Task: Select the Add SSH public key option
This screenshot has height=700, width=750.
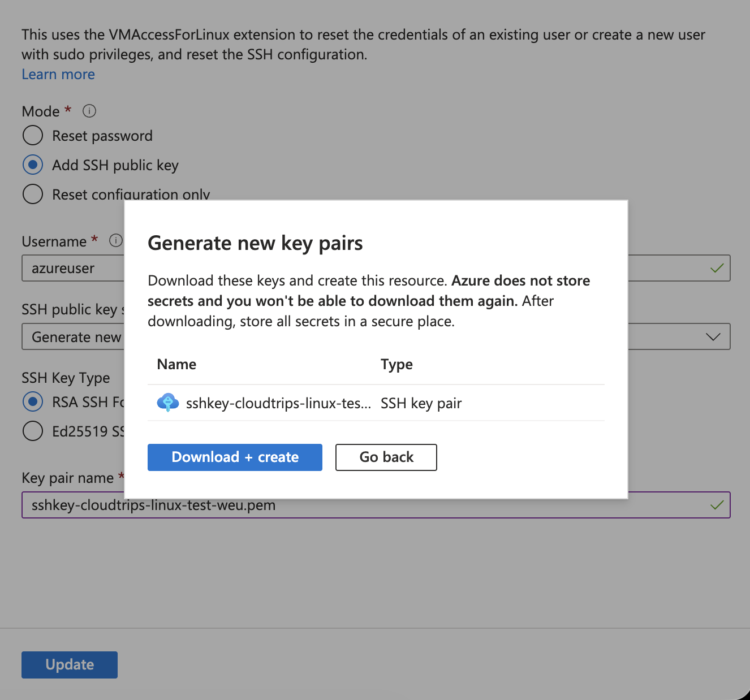Action: pos(33,165)
